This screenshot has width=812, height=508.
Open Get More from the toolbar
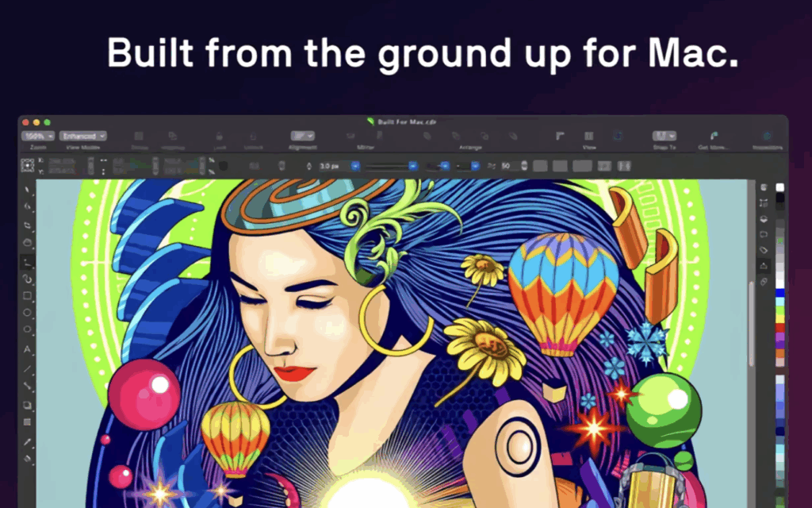pyautogui.click(x=714, y=136)
